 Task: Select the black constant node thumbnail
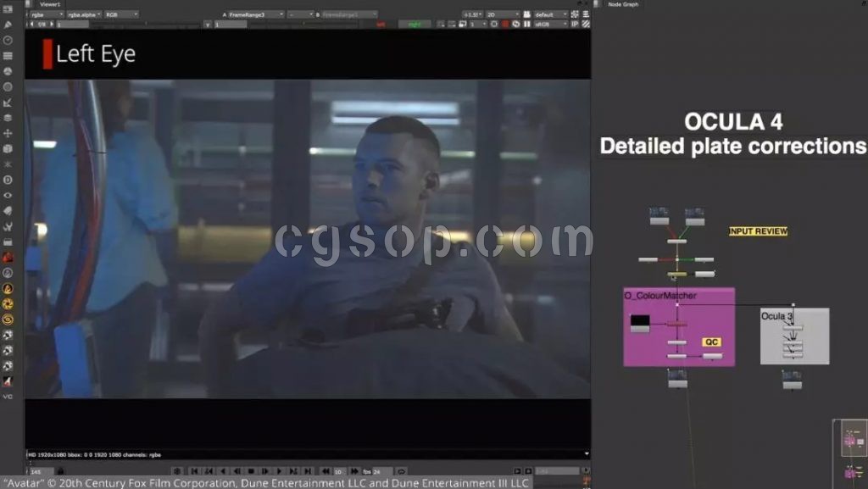[x=640, y=323]
